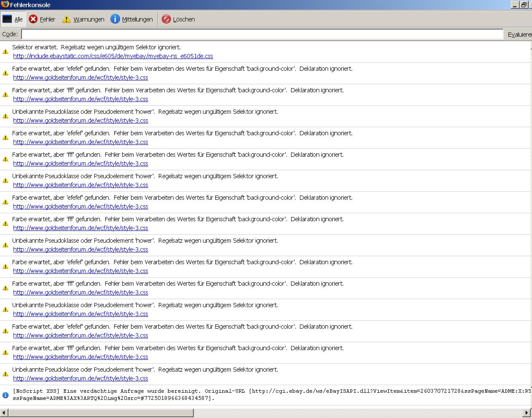Filter console by Warnungen warnings
The image size is (532, 418).
pos(83,19)
